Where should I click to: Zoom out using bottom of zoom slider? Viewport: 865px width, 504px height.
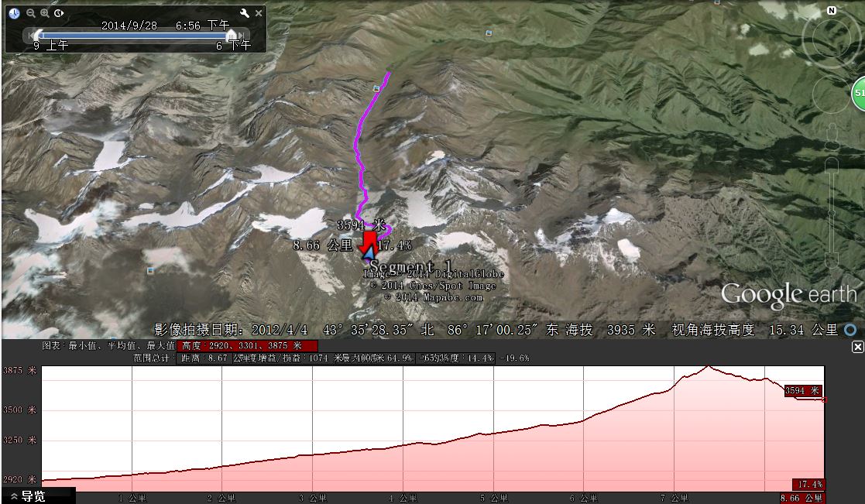pyautogui.click(x=832, y=259)
